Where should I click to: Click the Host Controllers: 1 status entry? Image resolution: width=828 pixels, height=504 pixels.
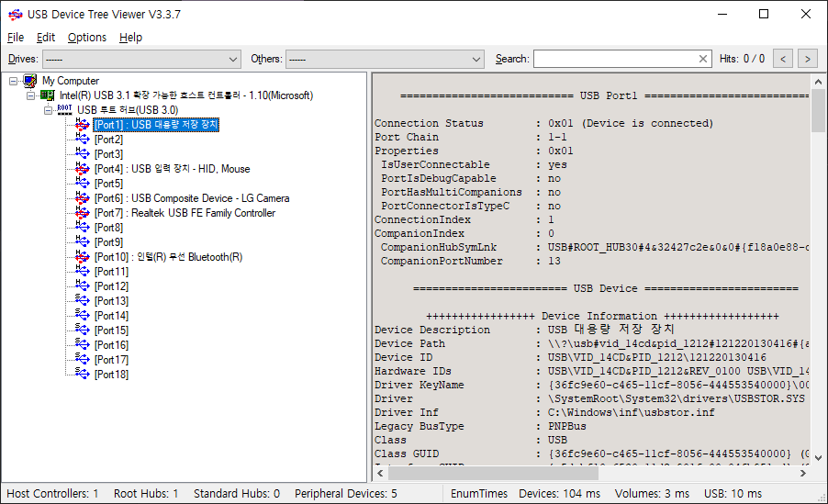tap(52, 493)
